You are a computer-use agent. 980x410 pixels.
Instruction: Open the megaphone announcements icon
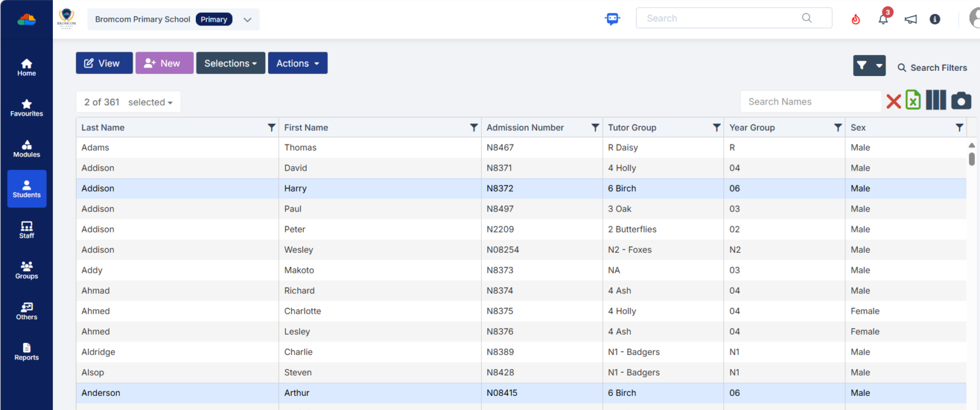click(x=910, y=19)
